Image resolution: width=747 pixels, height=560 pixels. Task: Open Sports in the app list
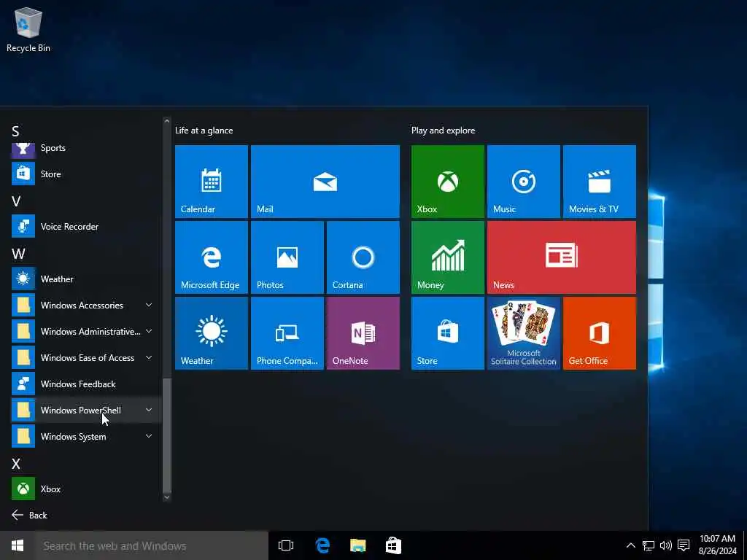86,148
